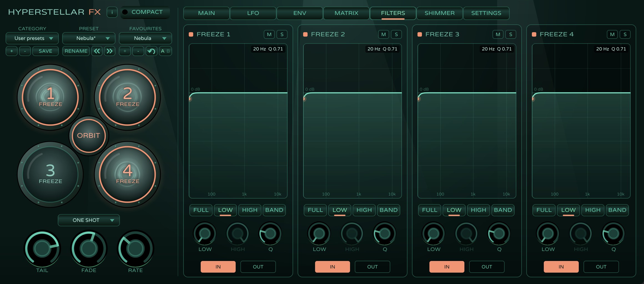Mute Freeze 4 with M button

(x=612, y=34)
